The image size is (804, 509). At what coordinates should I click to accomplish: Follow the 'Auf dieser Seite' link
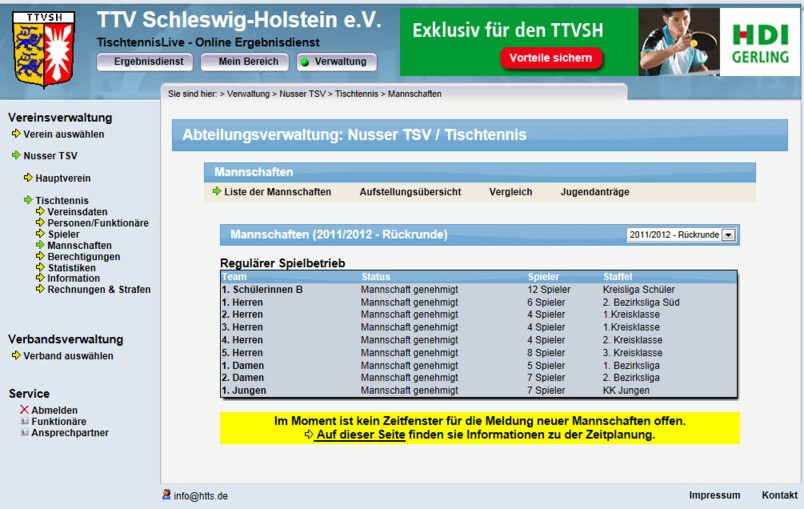tap(359, 435)
